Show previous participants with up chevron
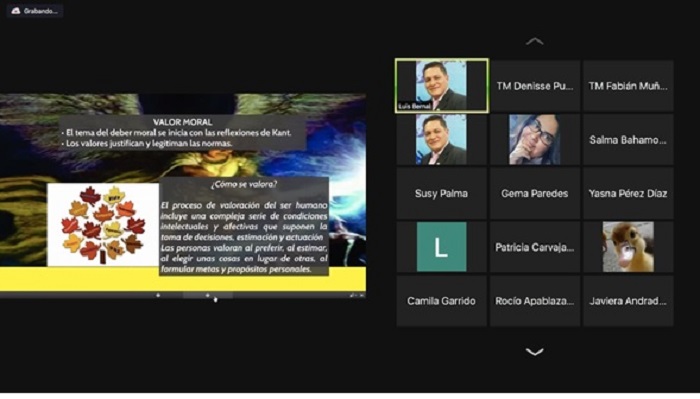700x399 pixels. click(534, 42)
